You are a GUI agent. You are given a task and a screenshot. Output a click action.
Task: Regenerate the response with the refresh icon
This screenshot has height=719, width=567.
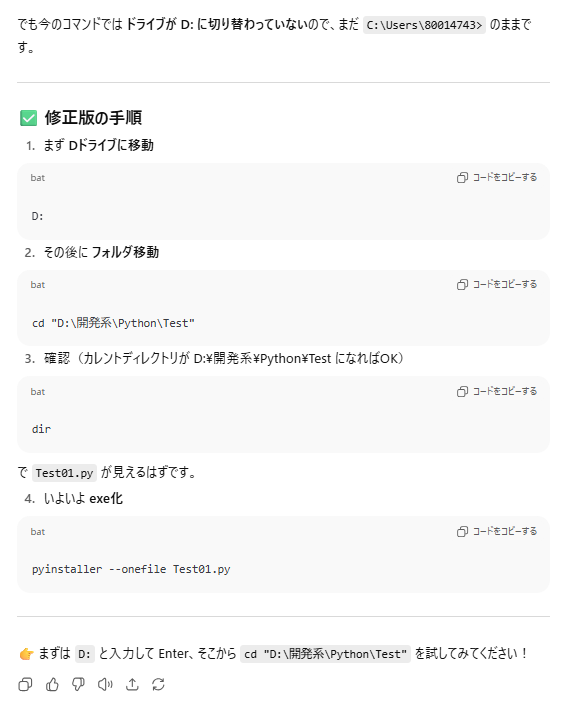(159, 685)
